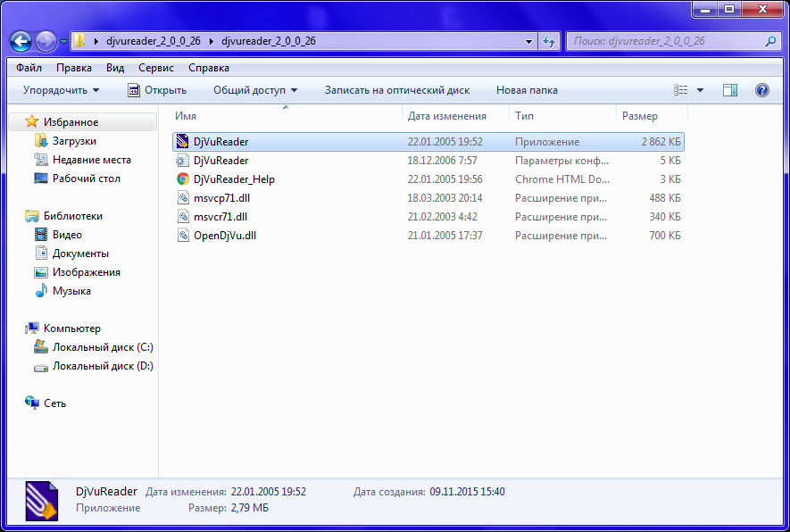
Task: Open the view options dropdown arrow
Action: [x=700, y=90]
